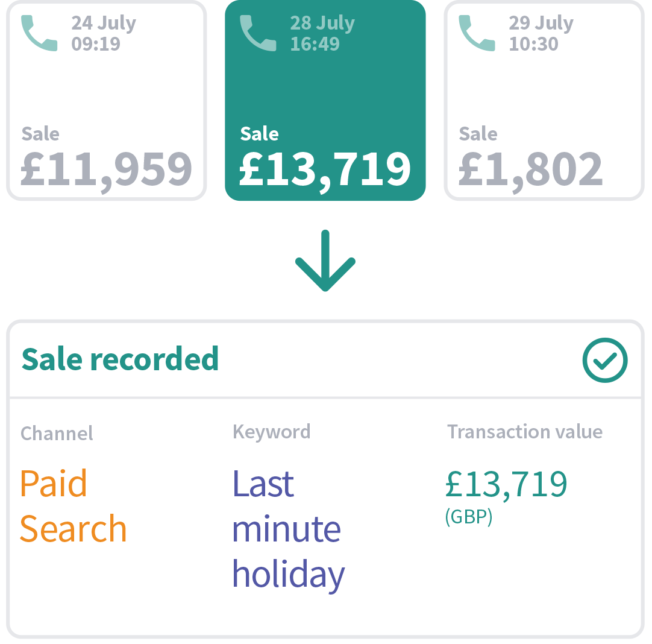Select the £13,719 sale card
The width and height of the screenshot is (652, 644).
point(325,101)
